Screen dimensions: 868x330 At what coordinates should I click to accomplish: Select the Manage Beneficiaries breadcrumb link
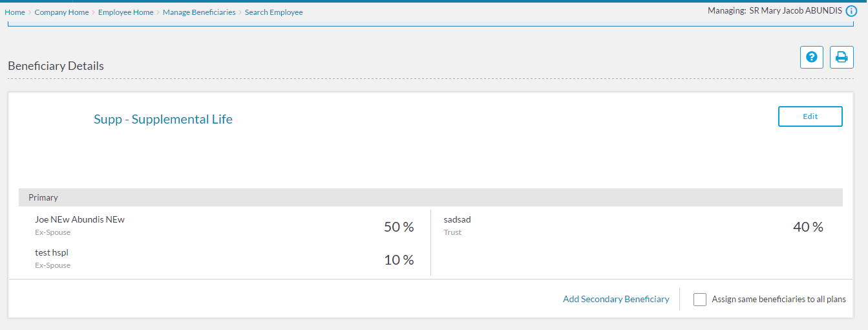pyautogui.click(x=199, y=12)
